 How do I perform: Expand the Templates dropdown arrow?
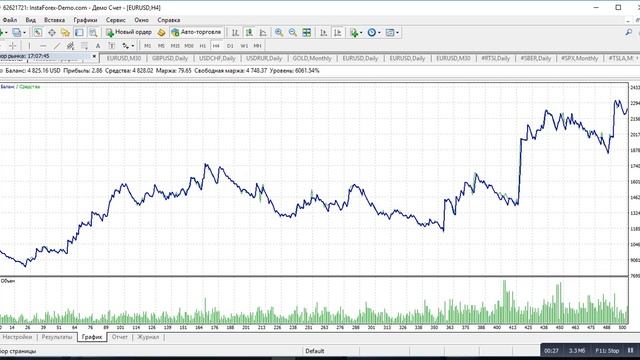397,33
